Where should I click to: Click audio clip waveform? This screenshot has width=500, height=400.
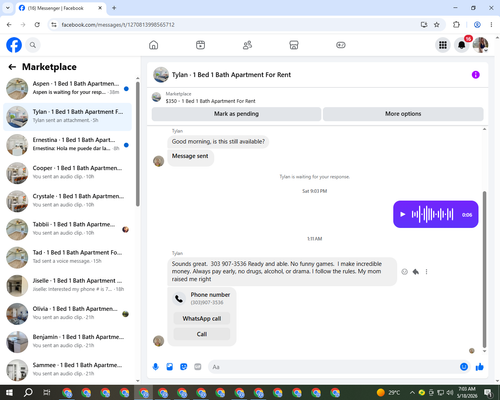[432, 214]
